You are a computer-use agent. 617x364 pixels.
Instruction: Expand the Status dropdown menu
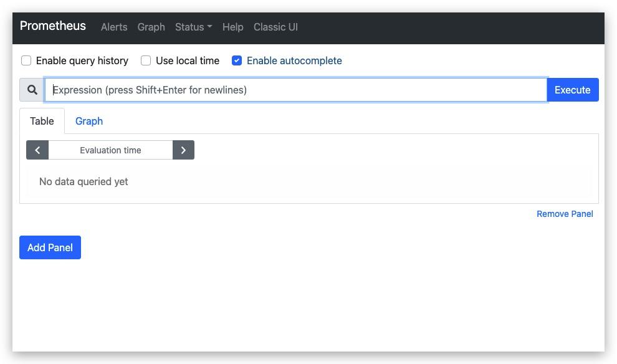point(193,27)
